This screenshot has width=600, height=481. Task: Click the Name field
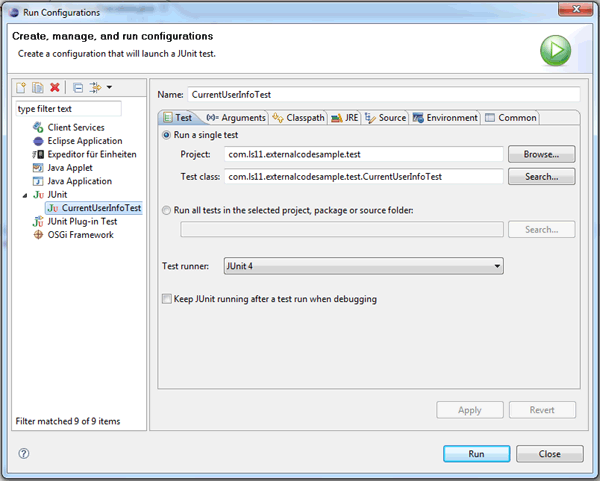coord(384,95)
